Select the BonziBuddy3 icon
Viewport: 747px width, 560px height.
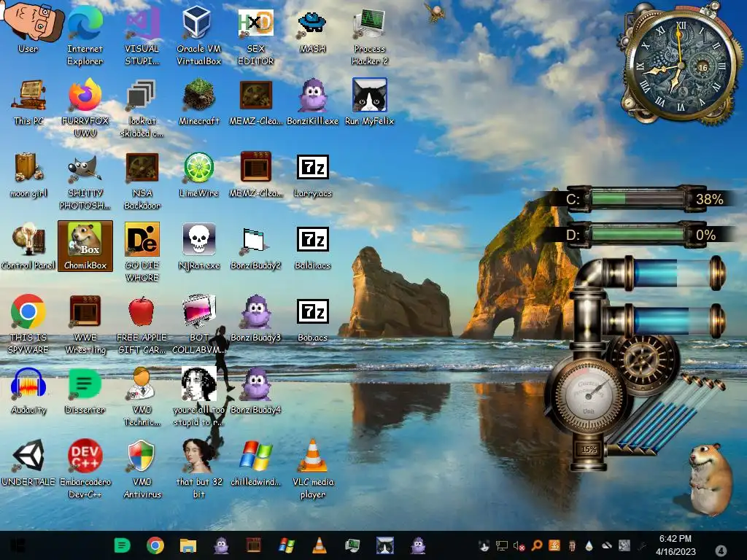tap(256, 319)
